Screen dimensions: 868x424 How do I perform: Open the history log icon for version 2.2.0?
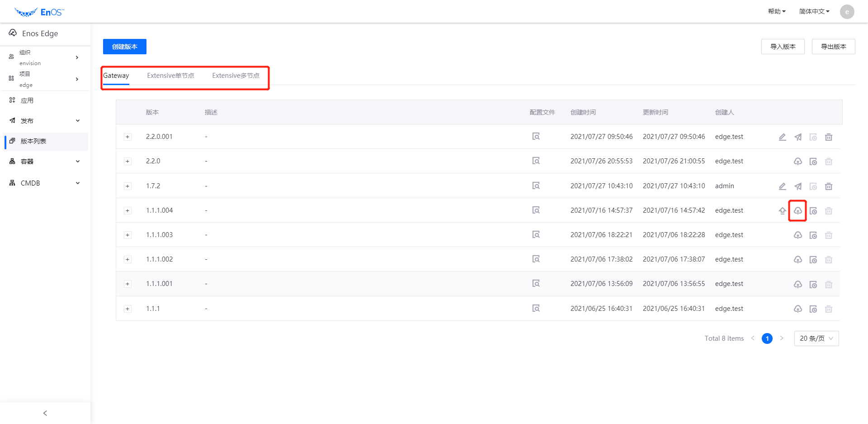(813, 162)
